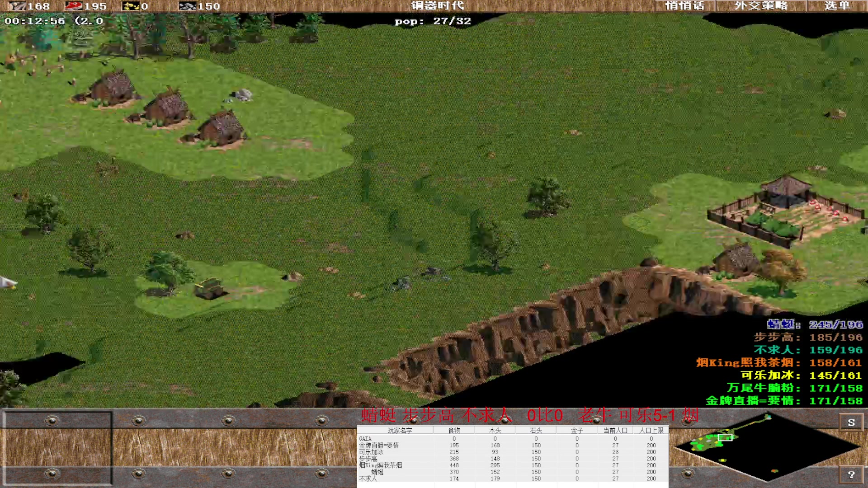Click 不求人 in the resource table

coord(368,479)
